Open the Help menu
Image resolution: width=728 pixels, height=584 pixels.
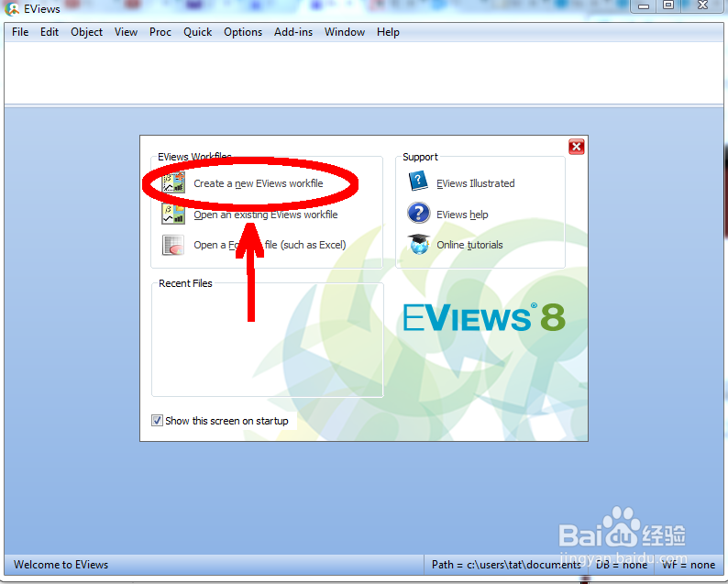(x=388, y=32)
